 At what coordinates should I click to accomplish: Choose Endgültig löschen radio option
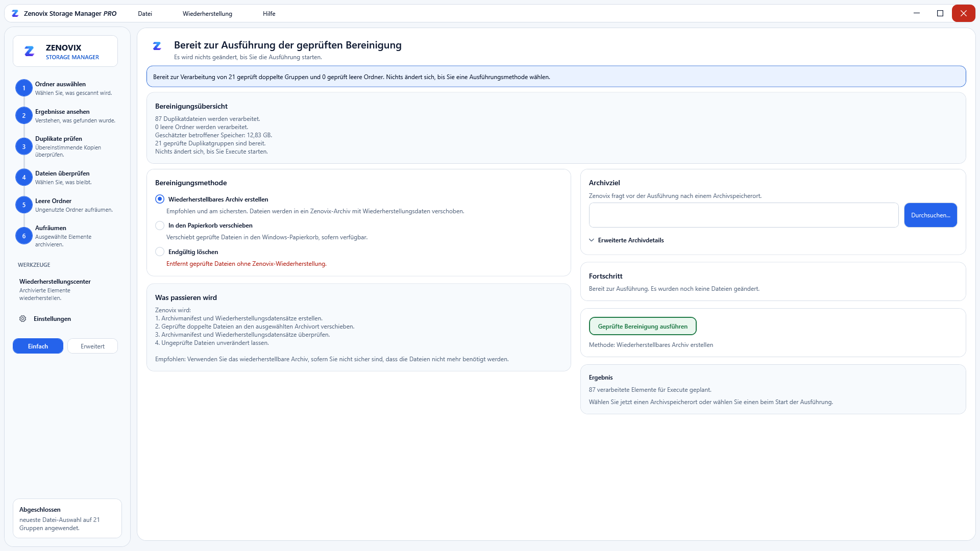pos(160,252)
